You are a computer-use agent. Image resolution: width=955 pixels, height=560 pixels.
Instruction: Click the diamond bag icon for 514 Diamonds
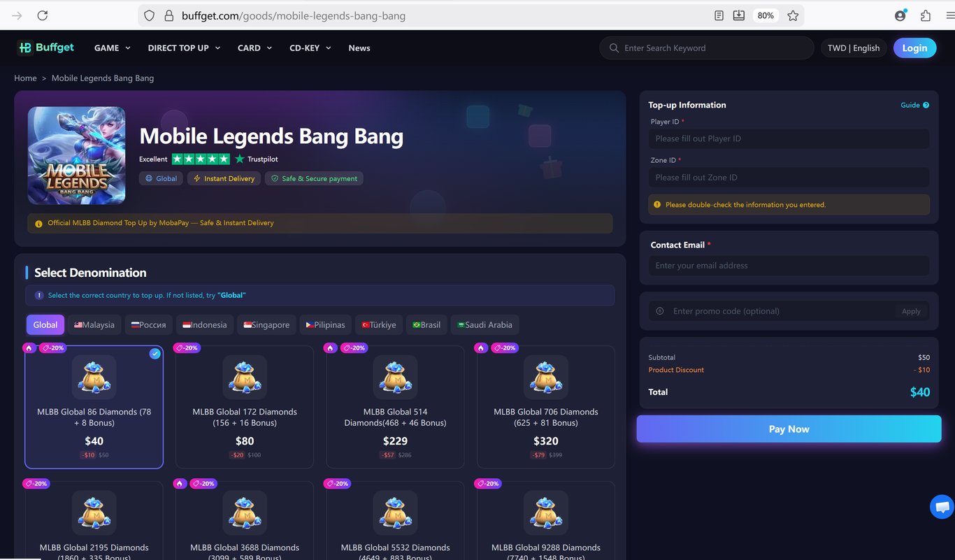pos(395,377)
